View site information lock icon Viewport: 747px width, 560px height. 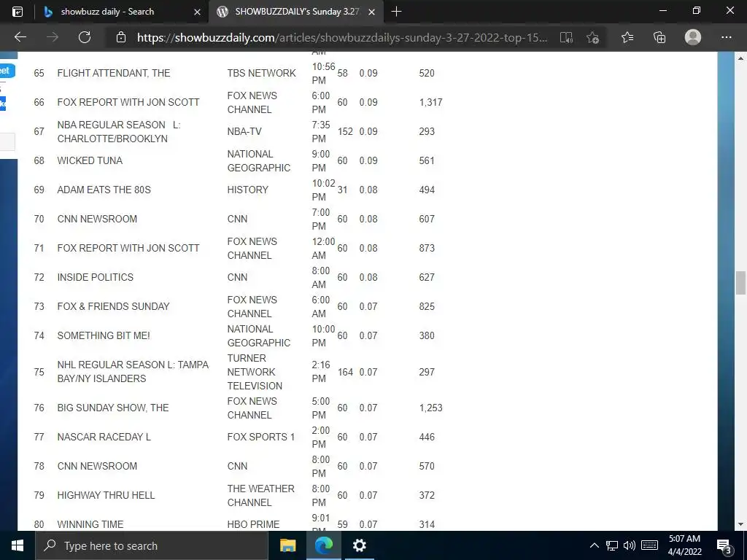pos(121,37)
